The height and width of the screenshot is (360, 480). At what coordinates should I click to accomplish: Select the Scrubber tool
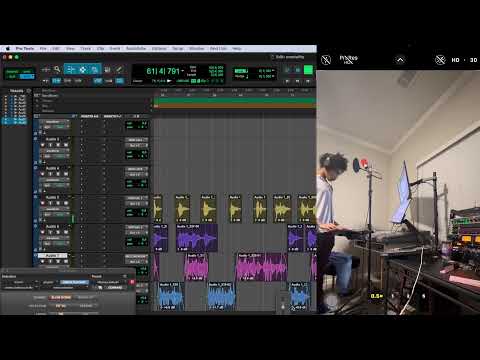[x=107, y=69]
